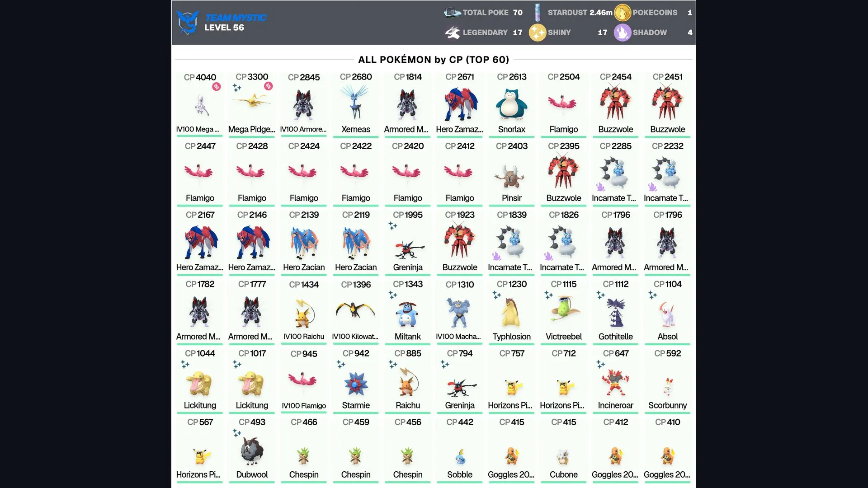The image size is (868, 488).
Task: Click the Stardust bottle icon
Action: (538, 13)
